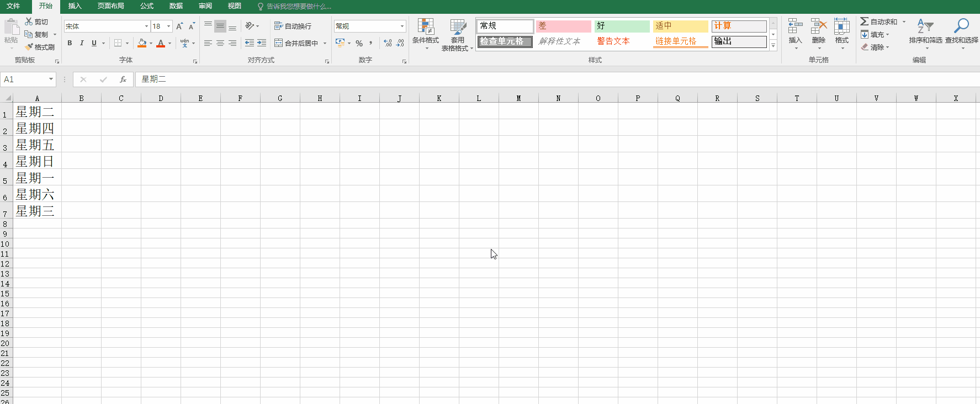
Task: Click the increase decimal icon
Action: coord(388,43)
